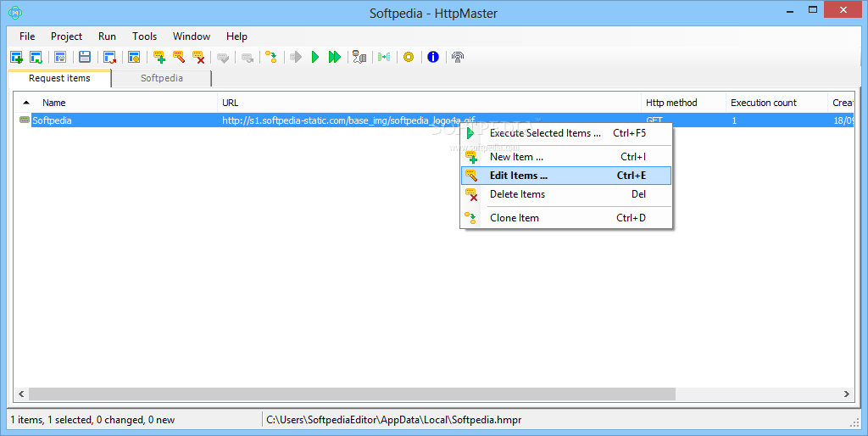
Task: Click the Clone Item toolbar icon
Action: click(x=271, y=57)
